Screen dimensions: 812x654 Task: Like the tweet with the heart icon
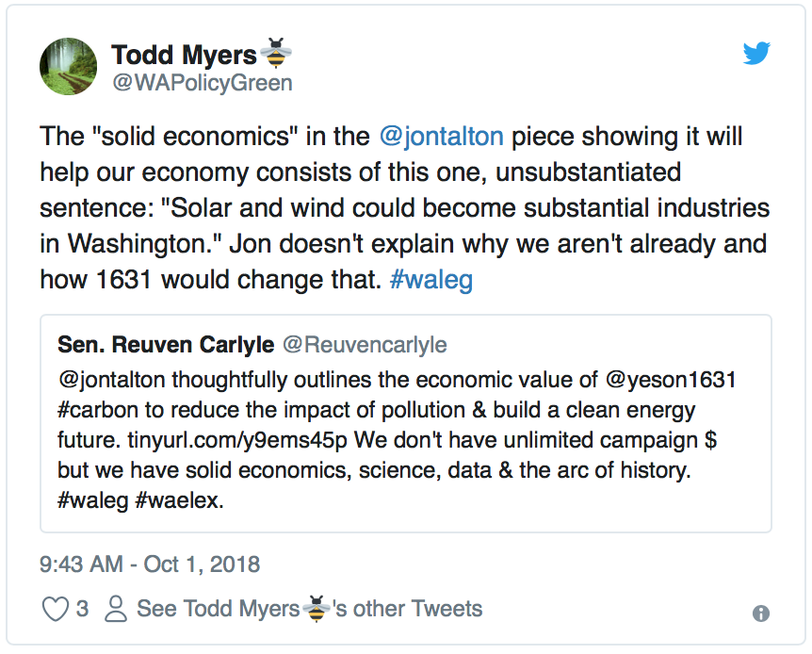click(55, 609)
